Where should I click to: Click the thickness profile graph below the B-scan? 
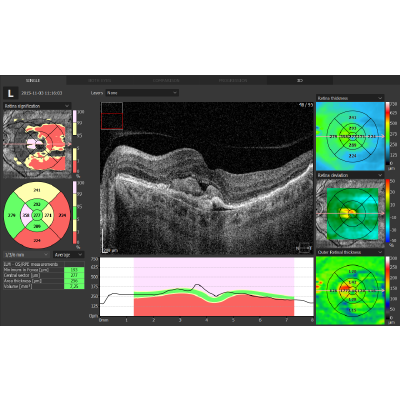pyautogui.click(x=207, y=287)
